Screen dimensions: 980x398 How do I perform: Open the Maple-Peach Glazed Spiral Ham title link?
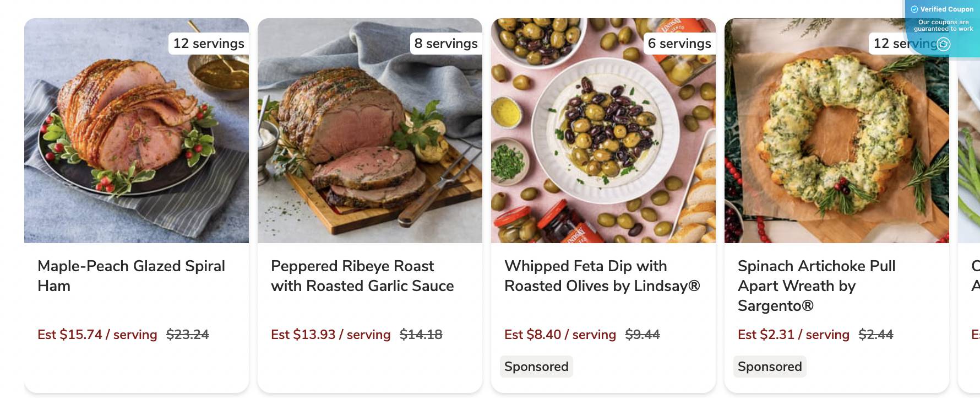point(131,276)
